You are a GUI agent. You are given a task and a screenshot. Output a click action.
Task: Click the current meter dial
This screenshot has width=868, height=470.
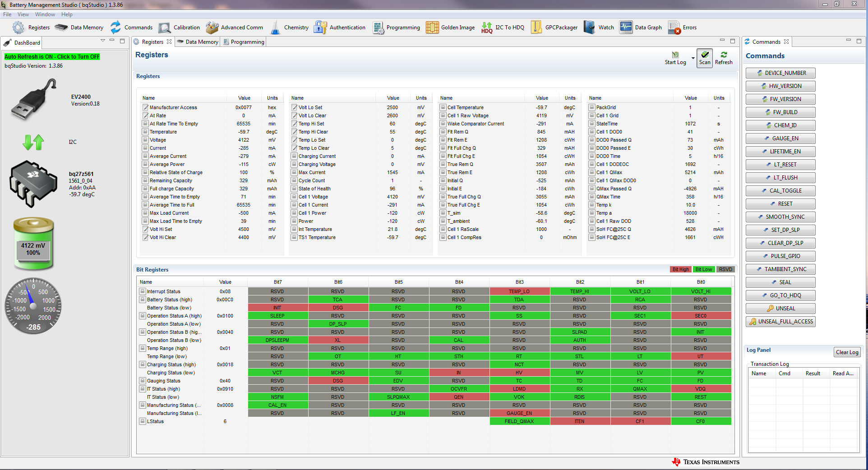[33, 306]
